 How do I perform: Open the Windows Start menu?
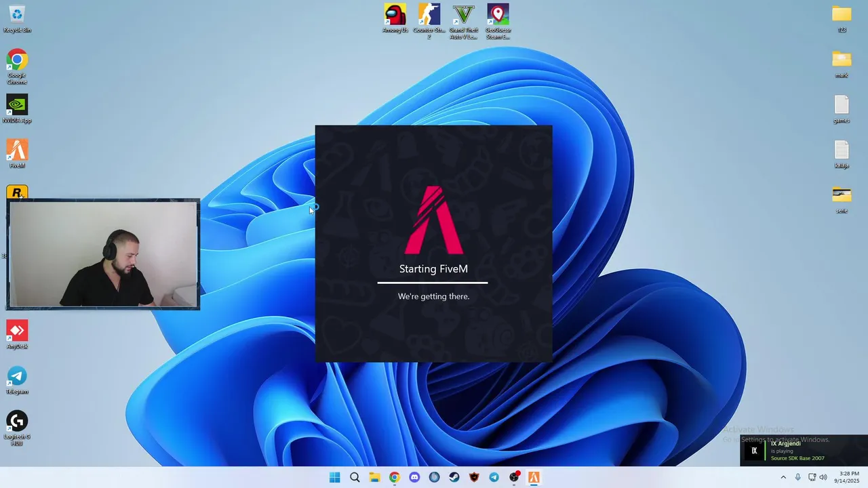[x=335, y=477]
